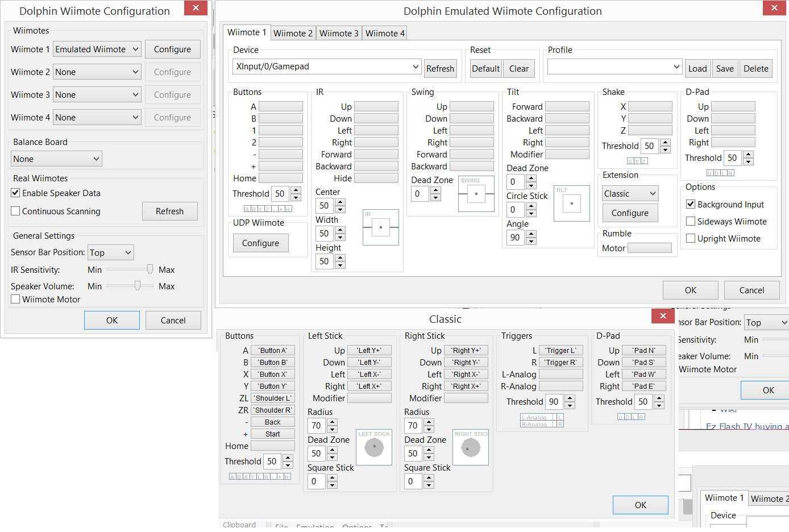This screenshot has width=789, height=532.
Task: Adjust the Speaker Volume slider
Action: [130, 286]
